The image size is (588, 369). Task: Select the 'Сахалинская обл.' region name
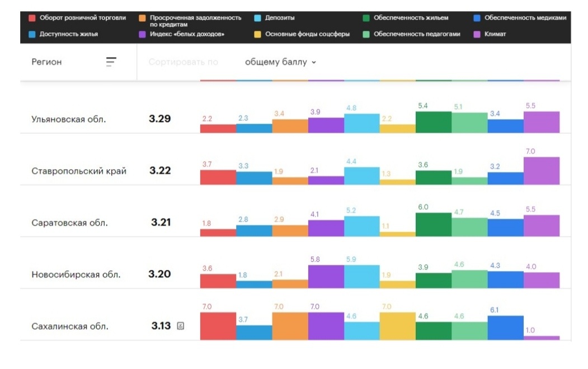[70, 326]
